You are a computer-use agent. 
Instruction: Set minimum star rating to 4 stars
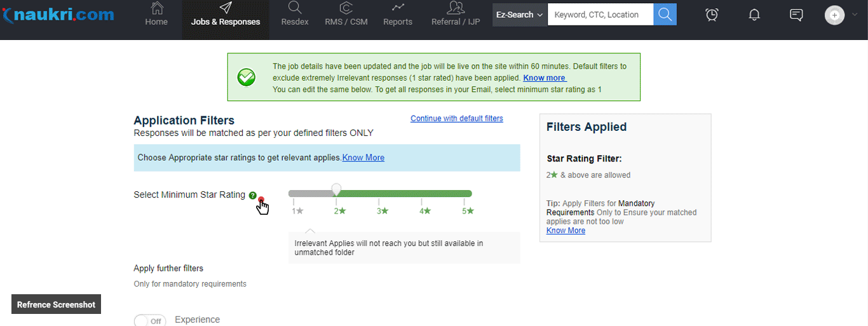click(x=423, y=194)
